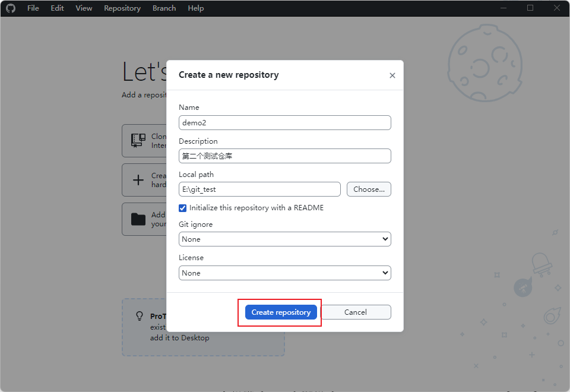Click Choose... to browse local path
The width and height of the screenshot is (570, 392).
pos(369,189)
